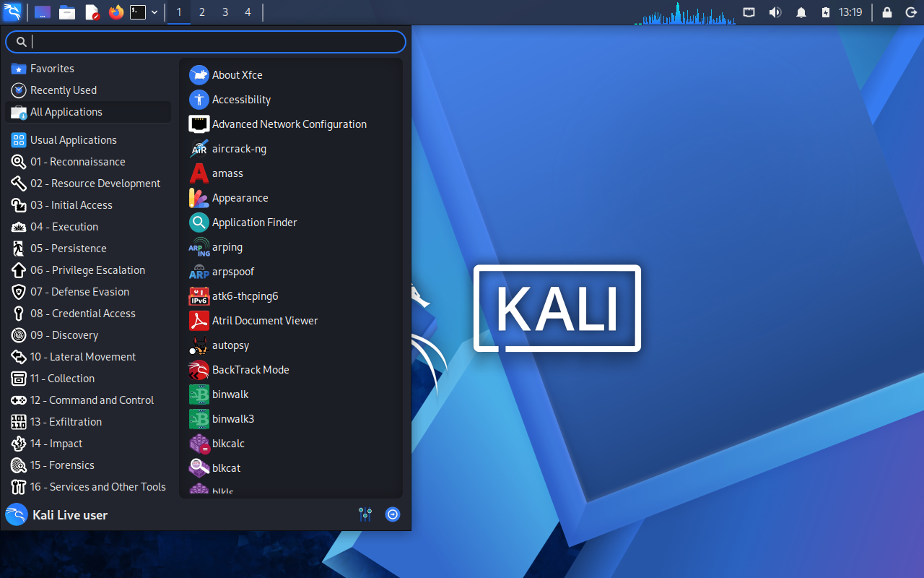Select the All Applications category

point(88,112)
